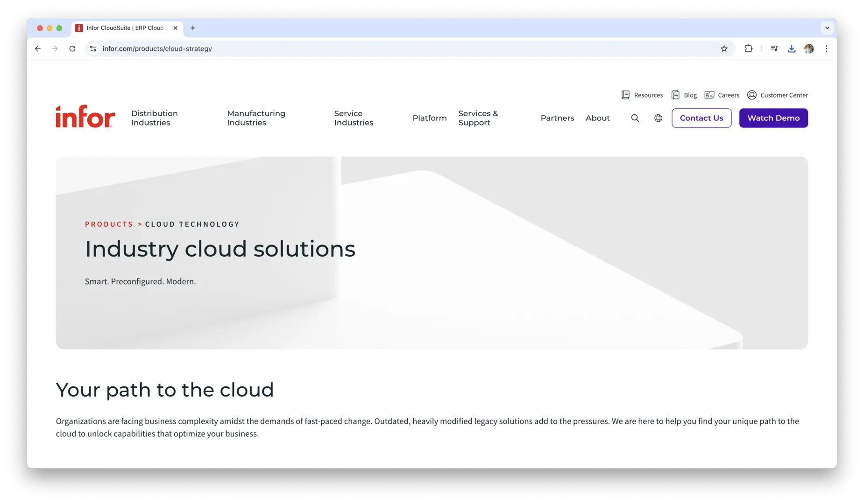Open the Chrome profile avatar
Image resolution: width=864 pixels, height=504 pixels.
click(809, 49)
